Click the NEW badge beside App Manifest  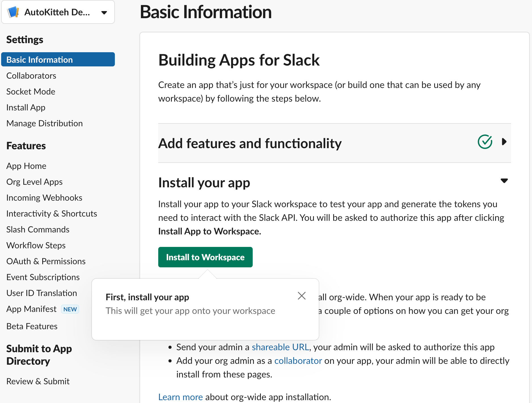tap(70, 309)
